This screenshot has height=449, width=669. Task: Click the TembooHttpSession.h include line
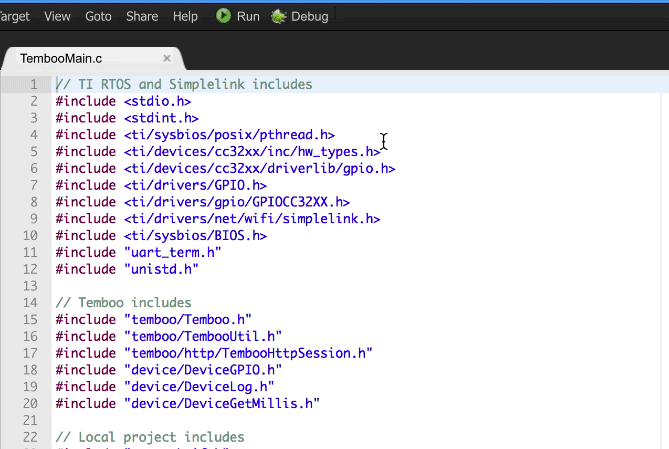[x=214, y=353]
